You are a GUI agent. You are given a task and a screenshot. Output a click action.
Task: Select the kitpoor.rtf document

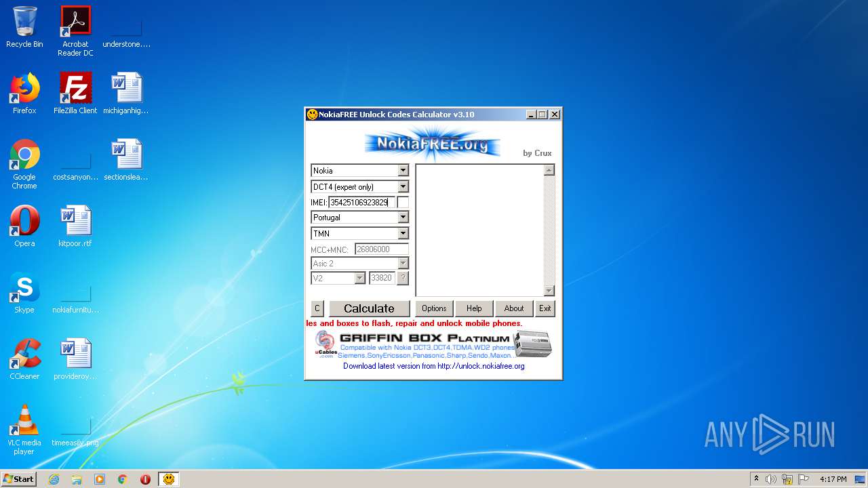tap(75, 226)
